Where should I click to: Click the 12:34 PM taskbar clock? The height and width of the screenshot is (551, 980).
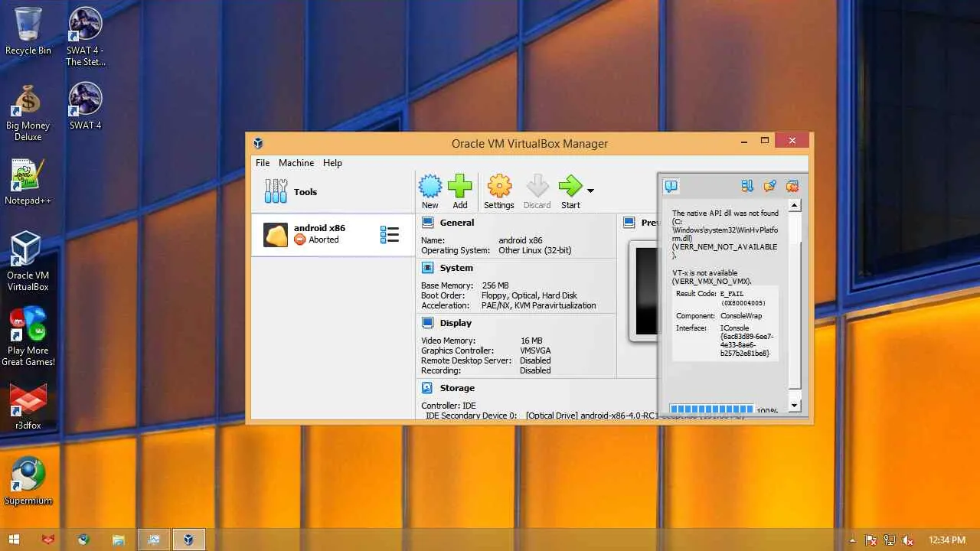[x=946, y=540]
